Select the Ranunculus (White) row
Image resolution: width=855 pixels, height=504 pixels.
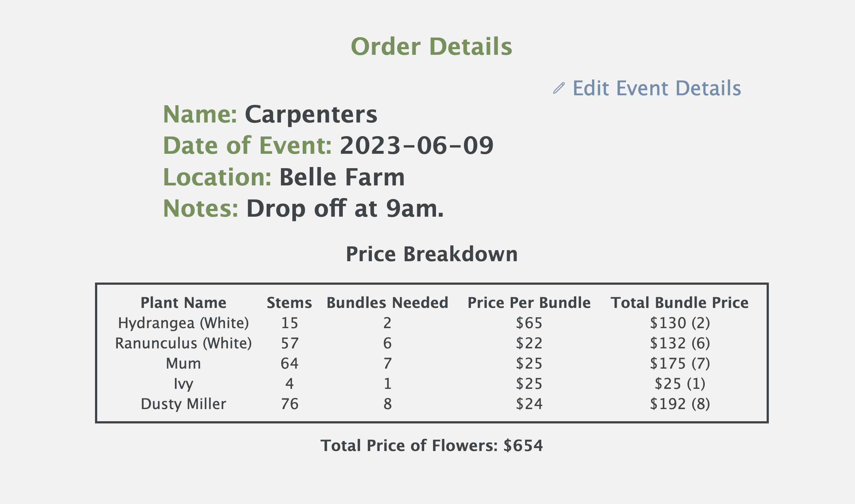(184, 343)
